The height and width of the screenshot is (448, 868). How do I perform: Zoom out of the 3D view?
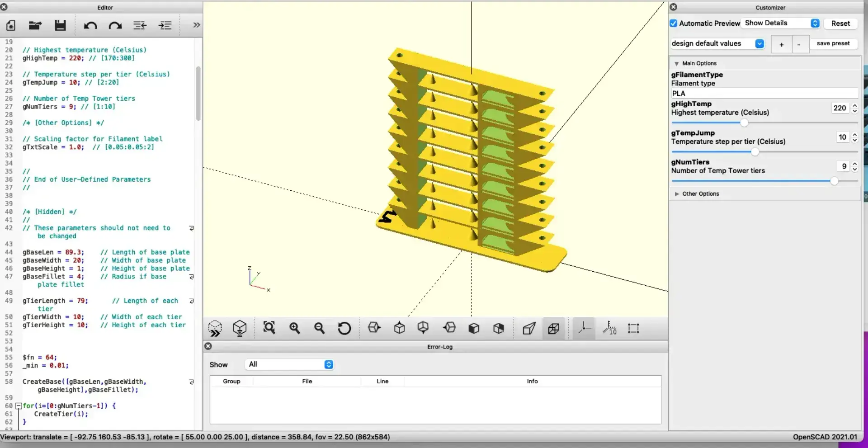pyautogui.click(x=320, y=328)
